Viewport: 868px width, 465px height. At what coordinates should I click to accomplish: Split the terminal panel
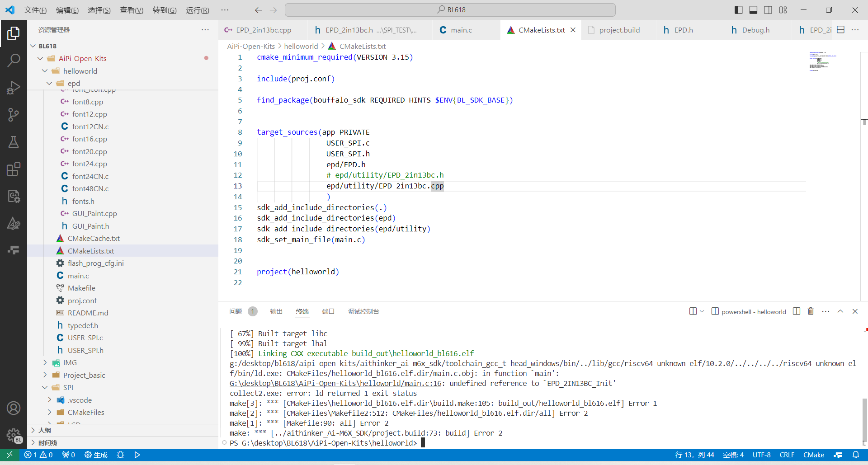[797, 311]
